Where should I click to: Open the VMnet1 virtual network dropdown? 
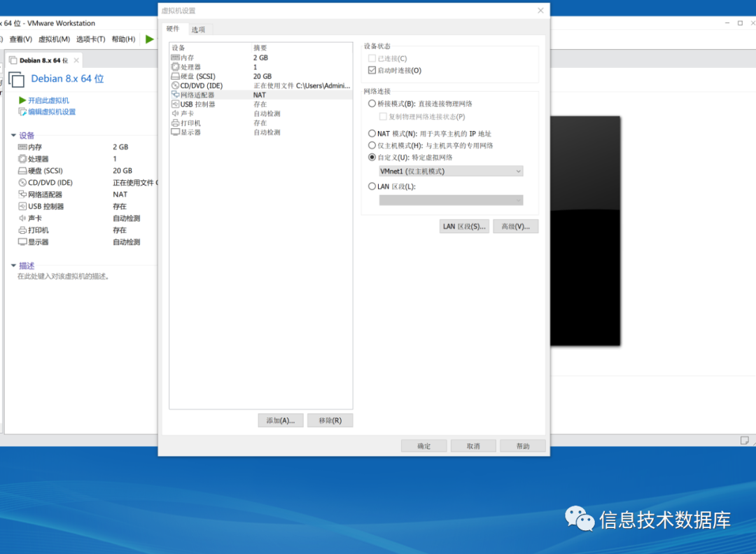pos(451,172)
